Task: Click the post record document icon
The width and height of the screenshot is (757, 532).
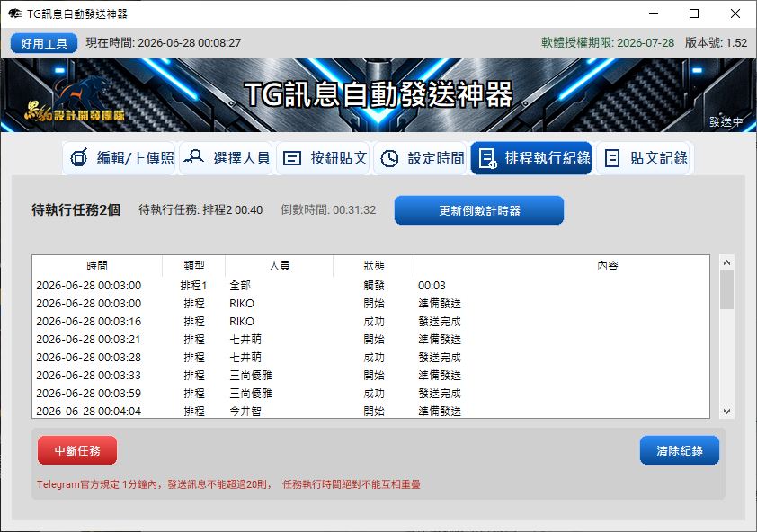Action: tap(611, 158)
